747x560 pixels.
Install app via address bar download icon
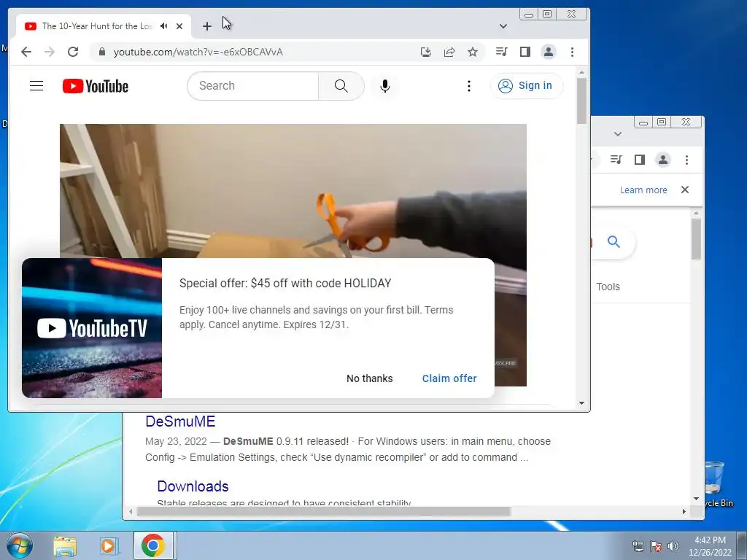[426, 52]
